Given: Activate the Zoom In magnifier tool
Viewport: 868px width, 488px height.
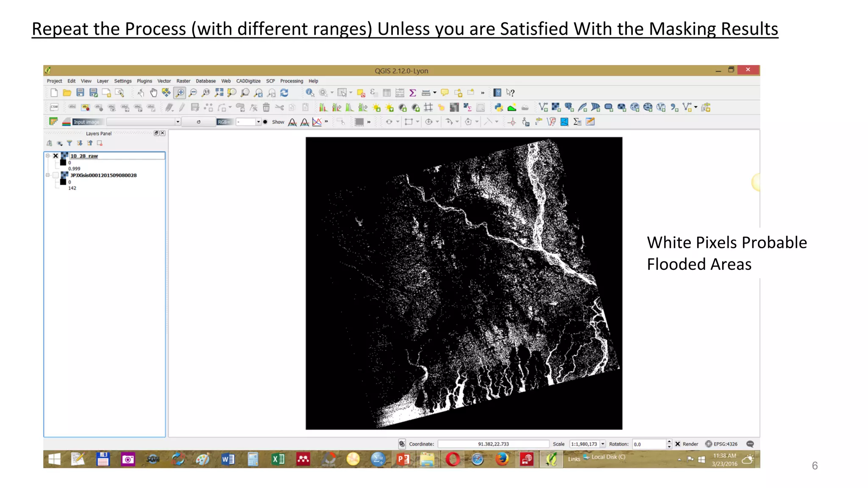Looking at the screenshot, I should (x=180, y=93).
